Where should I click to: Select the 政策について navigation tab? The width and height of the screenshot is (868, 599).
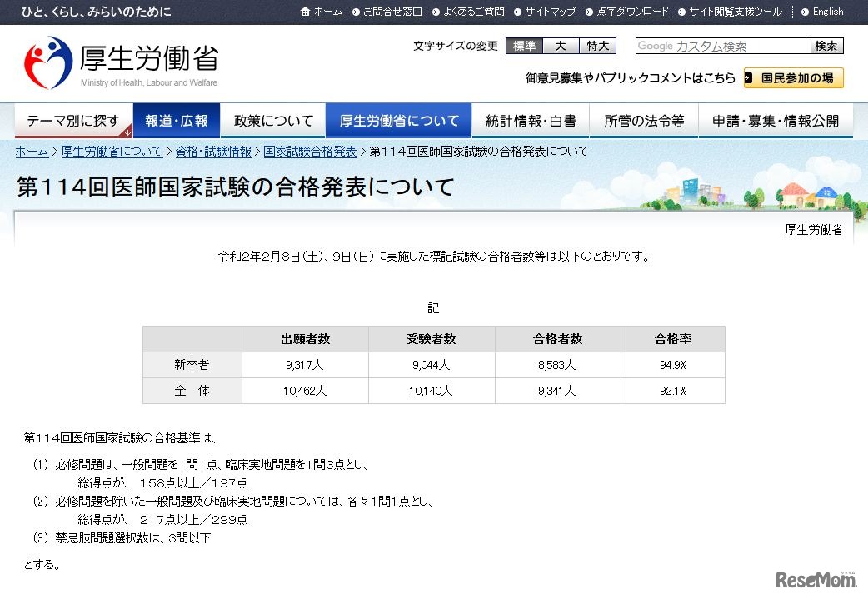pos(274,120)
